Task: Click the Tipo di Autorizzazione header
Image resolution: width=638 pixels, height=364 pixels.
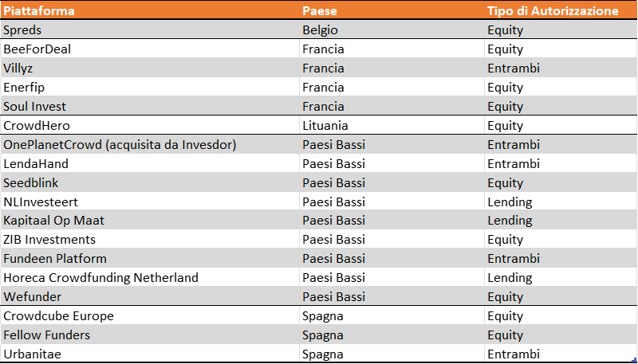Action: tap(553, 11)
